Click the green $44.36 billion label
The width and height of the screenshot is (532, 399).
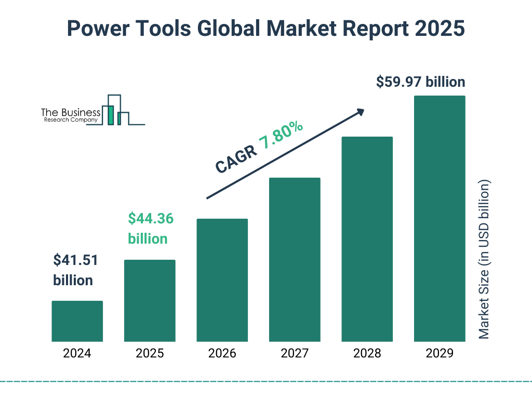(x=151, y=229)
